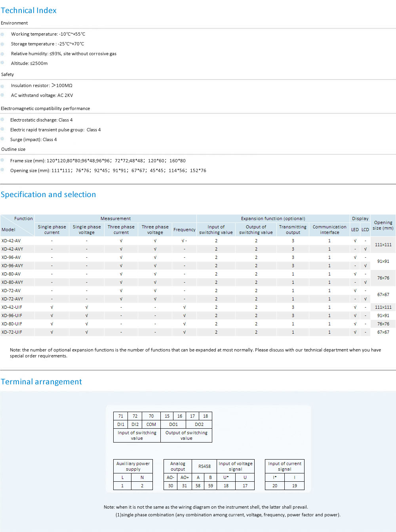
Task: Click the Input of current signal cell
Action: 284,466
